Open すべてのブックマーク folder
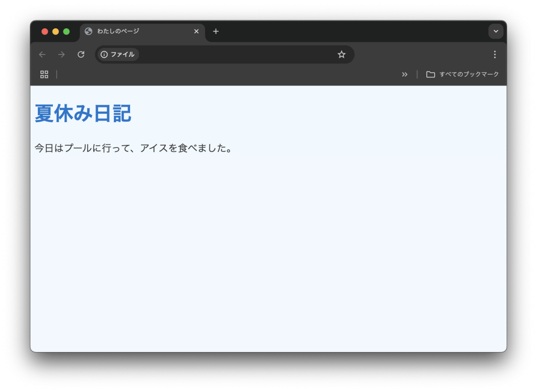 click(463, 74)
